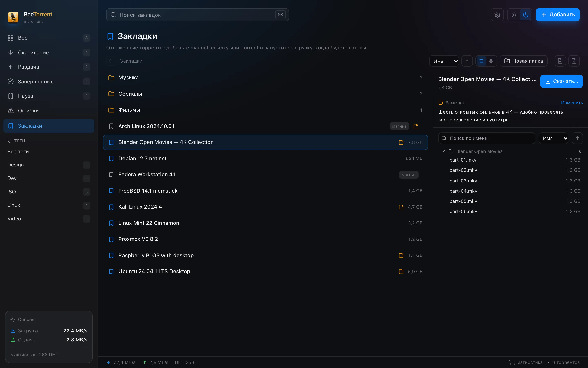Click note icon on Raspberry Pi OS row
This screenshot has width=588, height=368.
click(x=401, y=255)
